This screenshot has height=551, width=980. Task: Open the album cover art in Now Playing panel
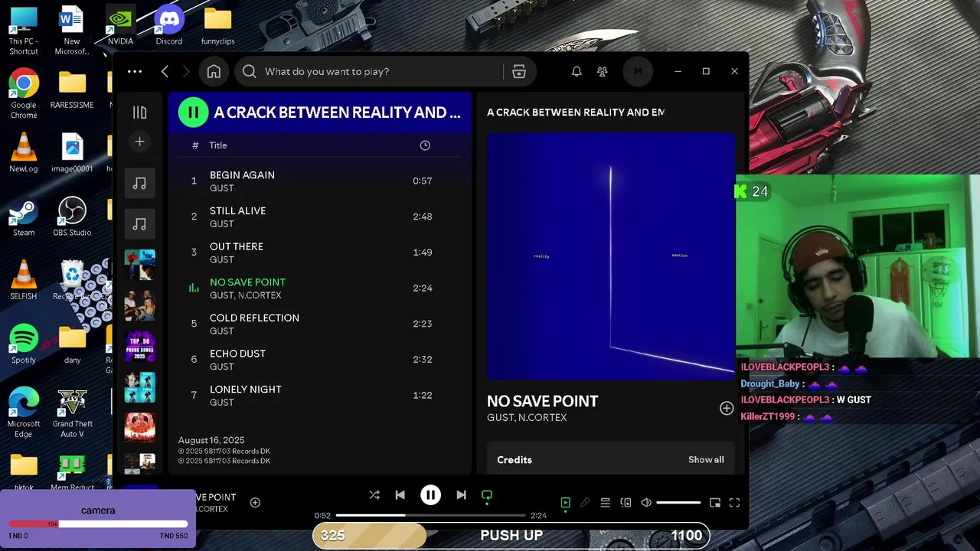point(610,256)
